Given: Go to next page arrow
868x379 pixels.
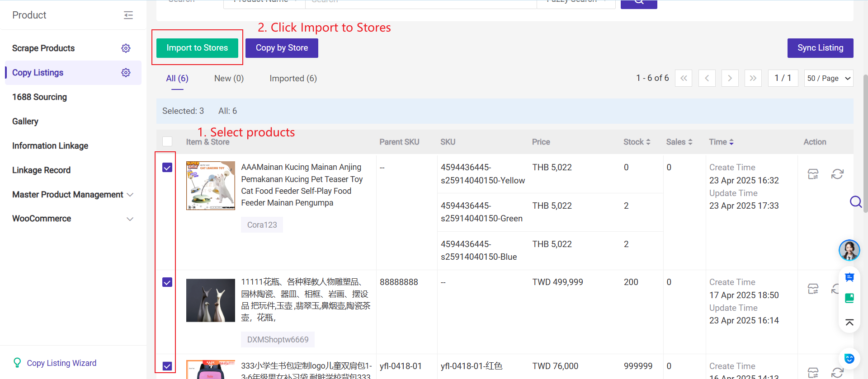Looking at the screenshot, I should pos(730,78).
